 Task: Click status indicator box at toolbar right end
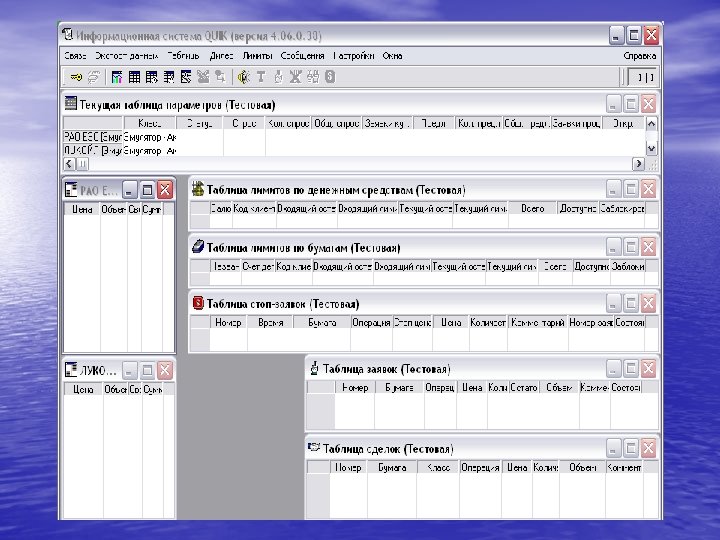[642, 77]
